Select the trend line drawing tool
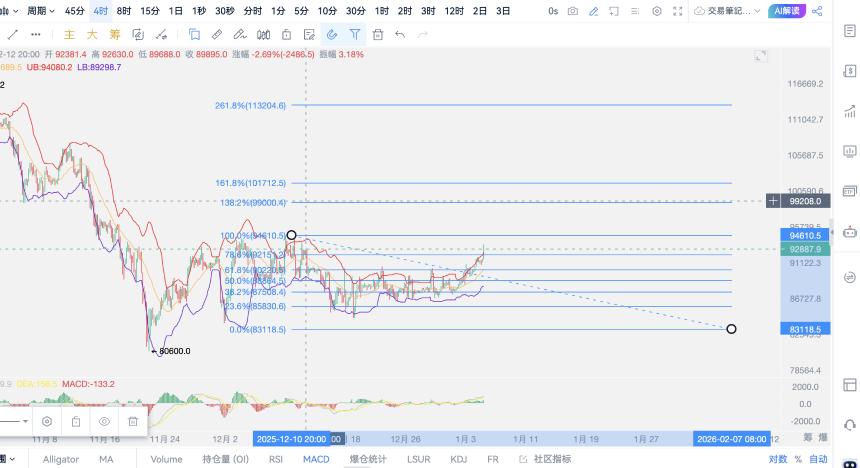The height and width of the screenshot is (468, 860). point(13,35)
